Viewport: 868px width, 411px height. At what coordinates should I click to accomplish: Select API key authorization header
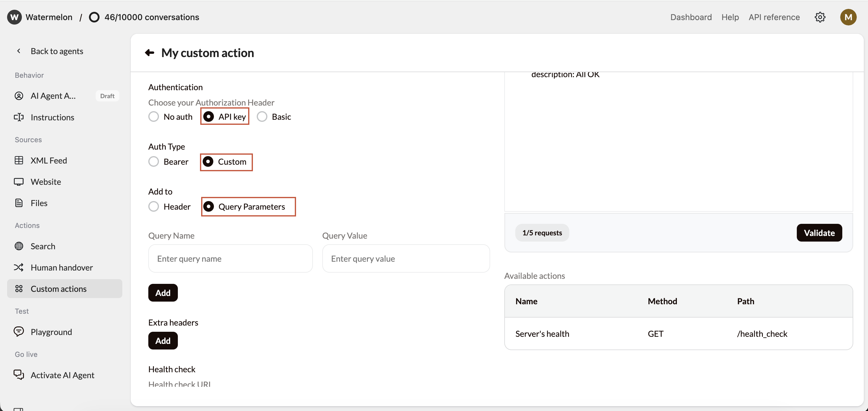pyautogui.click(x=209, y=116)
